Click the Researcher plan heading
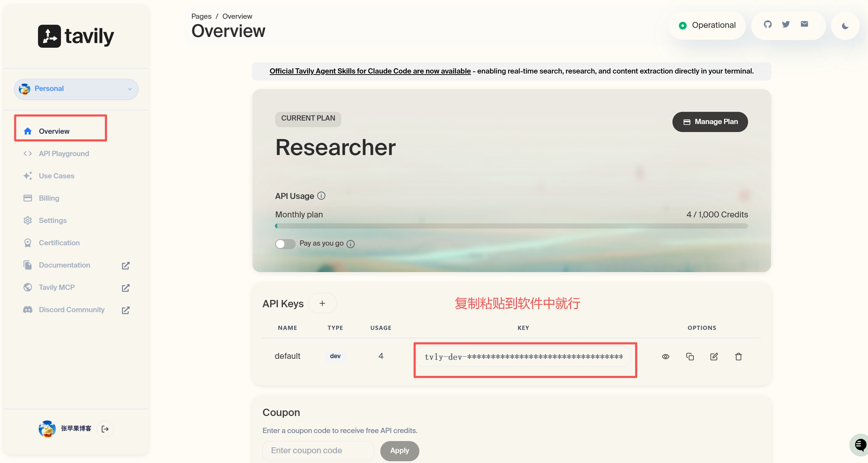868x463 pixels. tap(335, 147)
